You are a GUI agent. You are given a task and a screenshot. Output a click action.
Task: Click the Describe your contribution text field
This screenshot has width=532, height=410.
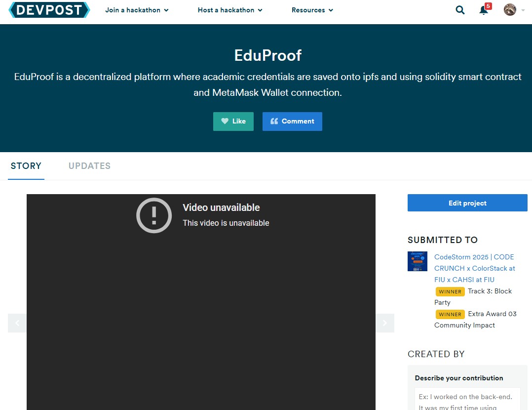click(467, 399)
